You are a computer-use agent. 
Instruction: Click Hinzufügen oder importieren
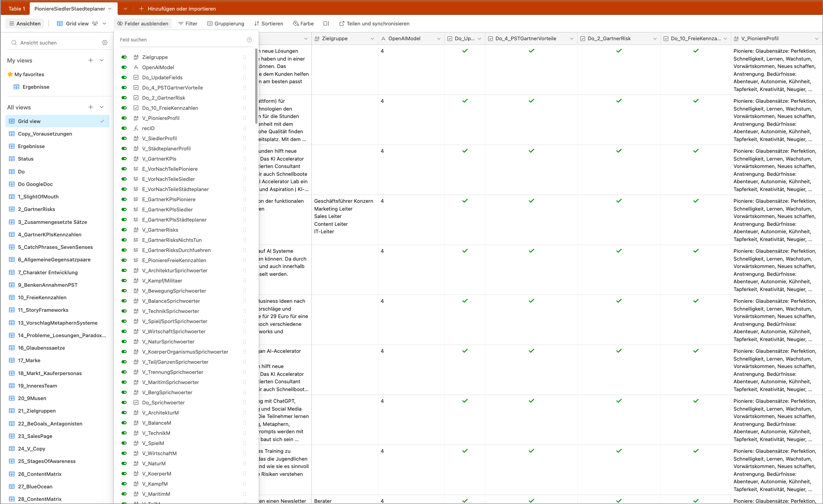pos(177,9)
